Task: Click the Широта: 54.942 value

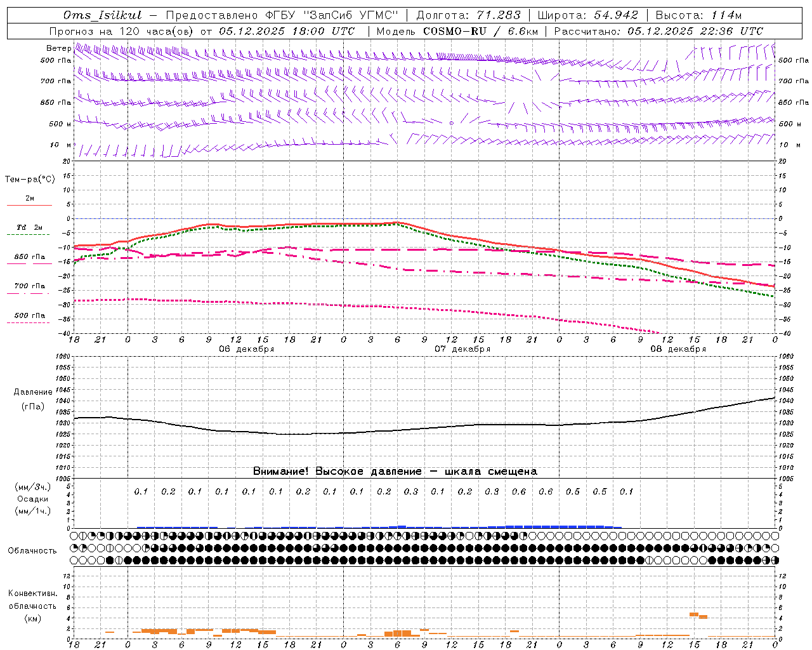Action: pyautogui.click(x=588, y=15)
